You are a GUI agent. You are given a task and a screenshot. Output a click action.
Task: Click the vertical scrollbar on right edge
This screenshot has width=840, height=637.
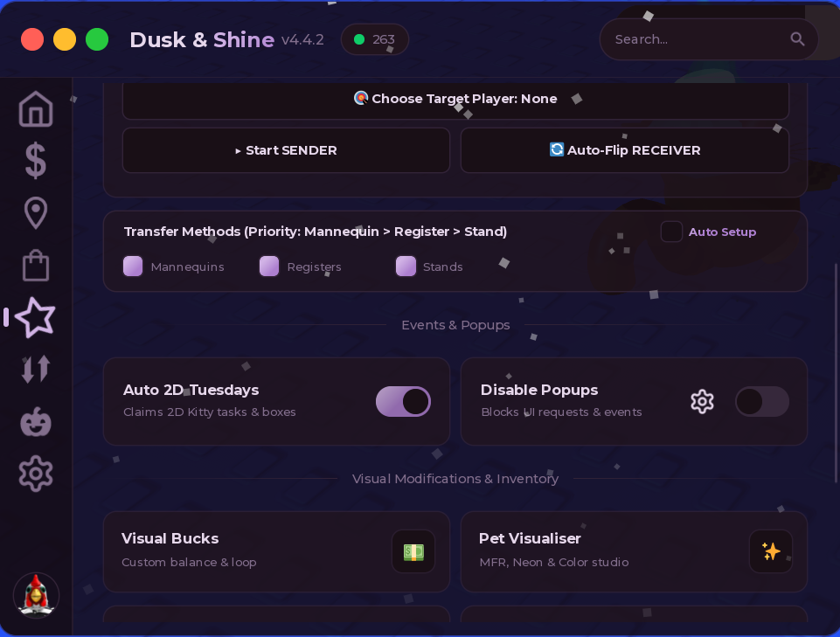point(836,373)
